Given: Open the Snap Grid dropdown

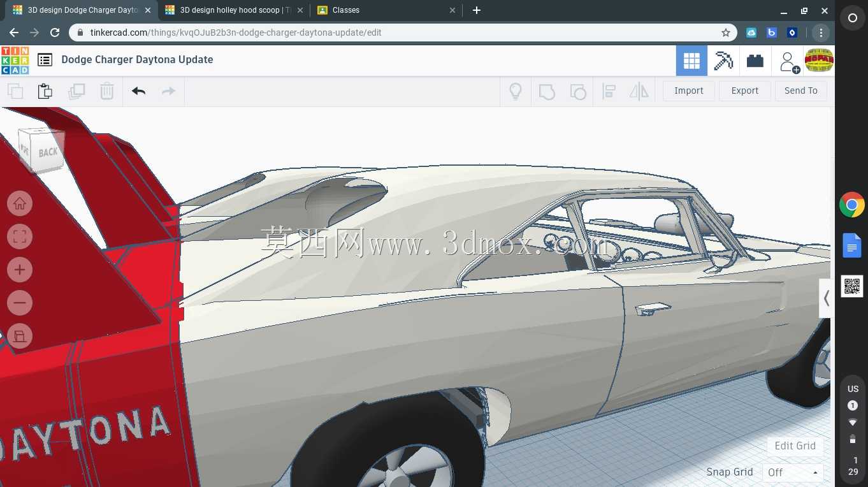Looking at the screenshot, I should 793,472.
